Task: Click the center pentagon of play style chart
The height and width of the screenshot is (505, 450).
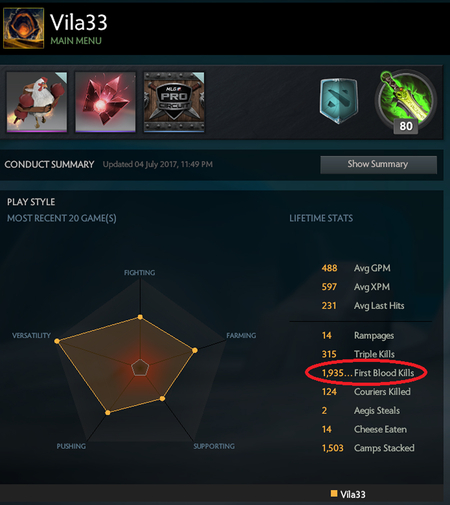Action: pyautogui.click(x=140, y=368)
